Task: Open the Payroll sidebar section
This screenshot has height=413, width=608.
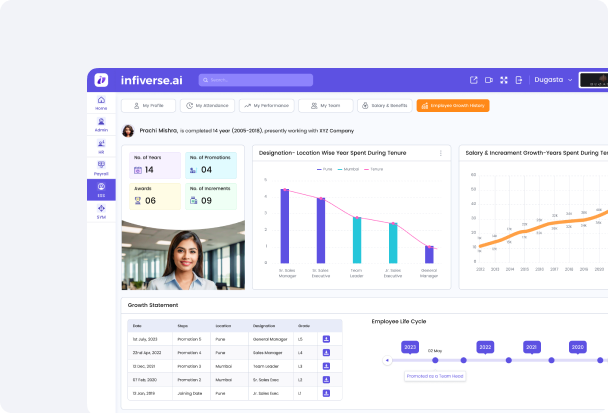Action: coord(101,168)
